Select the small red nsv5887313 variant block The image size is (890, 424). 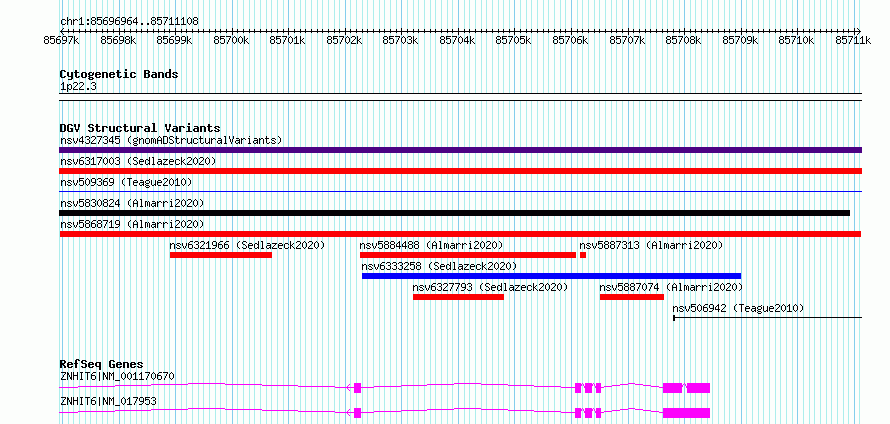582,255
